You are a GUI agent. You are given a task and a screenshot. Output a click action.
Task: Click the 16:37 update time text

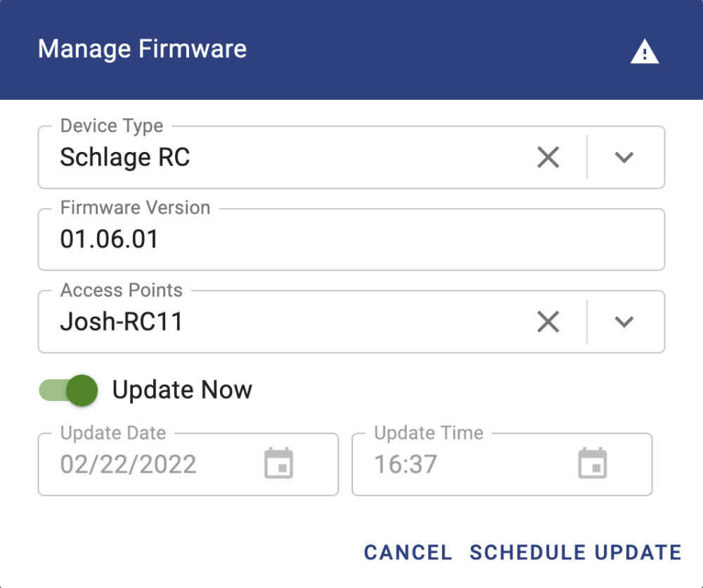coord(406,464)
